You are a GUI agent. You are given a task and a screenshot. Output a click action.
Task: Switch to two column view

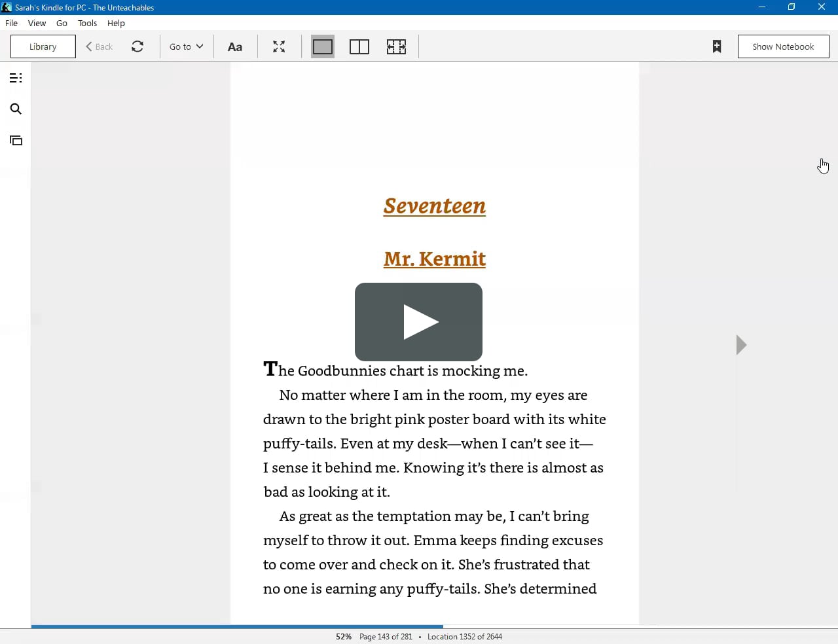pyautogui.click(x=359, y=46)
